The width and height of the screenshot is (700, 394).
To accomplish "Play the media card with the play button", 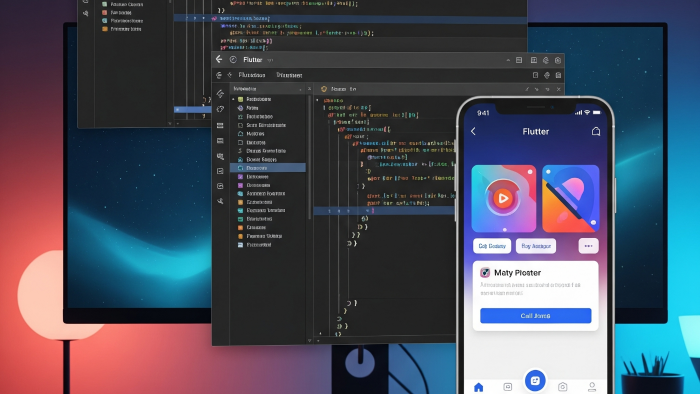I will pos(504,198).
